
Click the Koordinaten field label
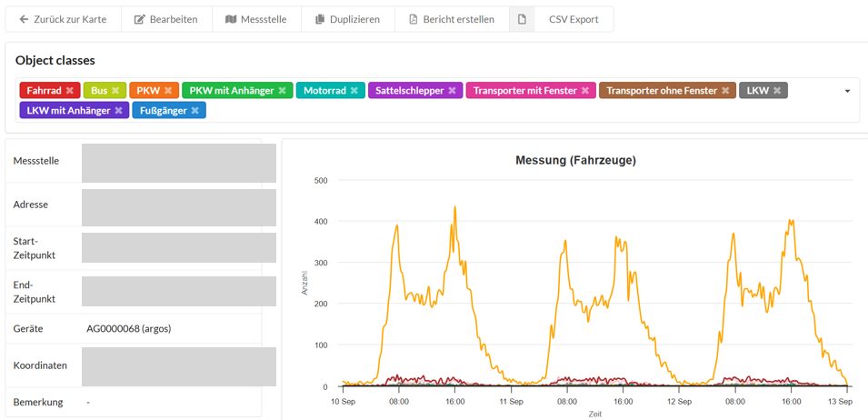coord(40,365)
